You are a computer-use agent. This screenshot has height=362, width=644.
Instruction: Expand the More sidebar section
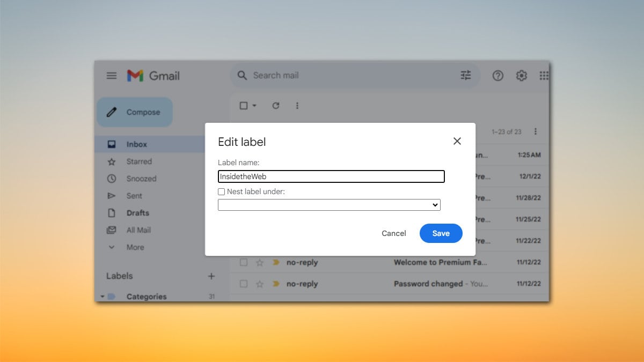135,247
